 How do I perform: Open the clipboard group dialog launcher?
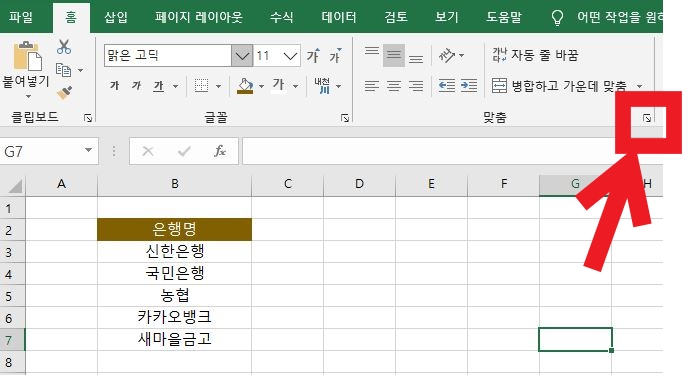[x=88, y=118]
